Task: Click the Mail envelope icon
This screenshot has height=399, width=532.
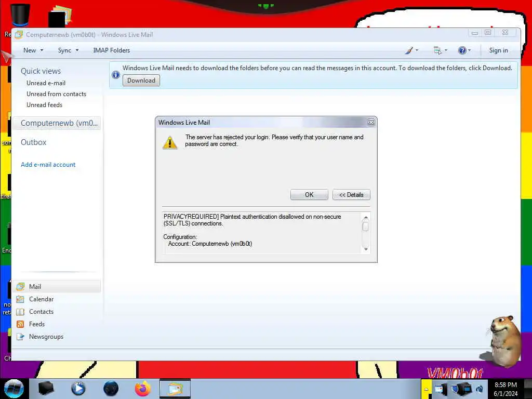Action: click(20, 287)
